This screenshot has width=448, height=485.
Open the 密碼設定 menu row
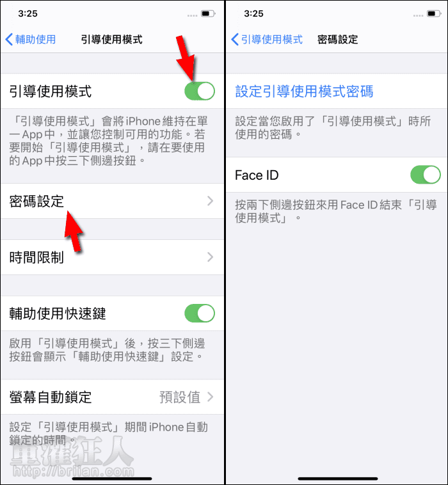click(x=112, y=201)
